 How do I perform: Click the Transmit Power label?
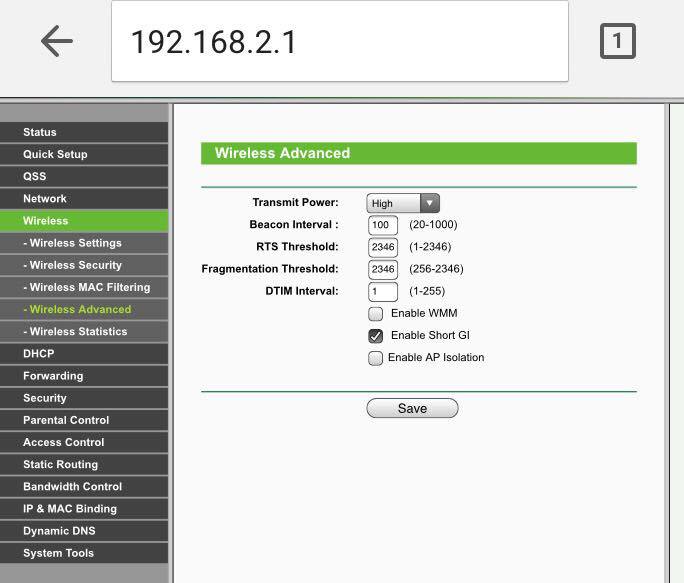pos(295,202)
